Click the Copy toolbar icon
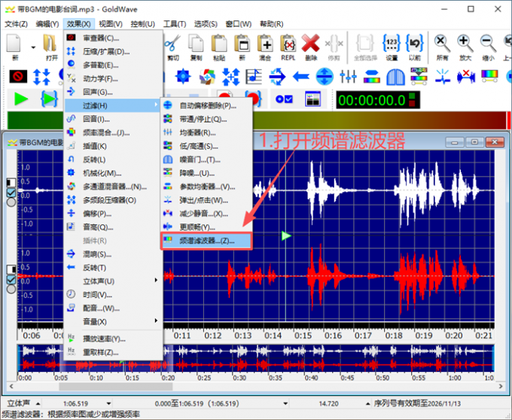This screenshot has height=420, width=512. click(x=197, y=44)
